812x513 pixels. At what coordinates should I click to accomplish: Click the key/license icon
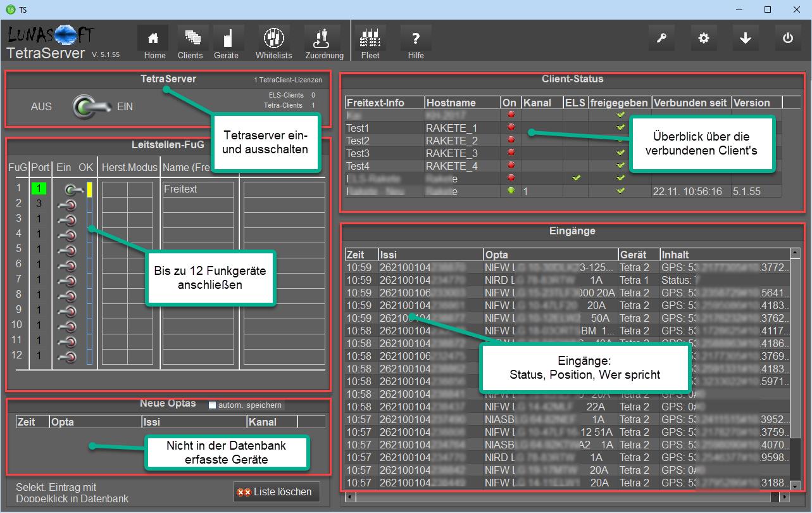pos(661,38)
